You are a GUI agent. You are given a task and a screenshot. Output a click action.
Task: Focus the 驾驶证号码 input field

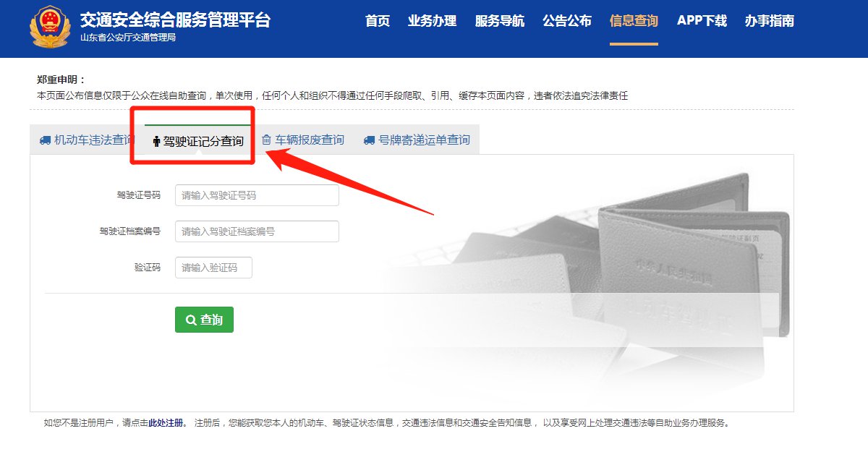coord(257,195)
